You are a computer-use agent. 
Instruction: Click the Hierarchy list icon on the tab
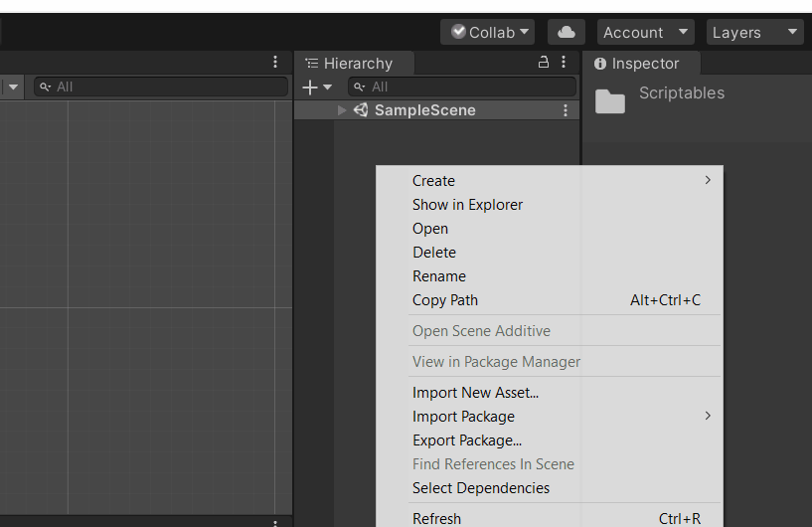tap(312, 64)
